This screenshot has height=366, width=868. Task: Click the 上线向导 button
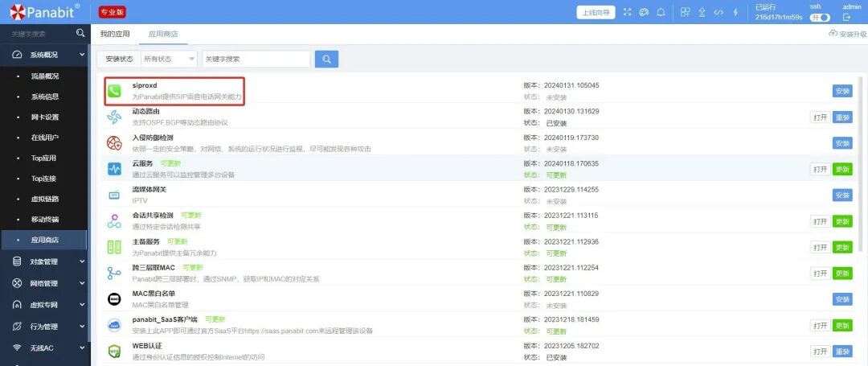pyautogui.click(x=596, y=13)
